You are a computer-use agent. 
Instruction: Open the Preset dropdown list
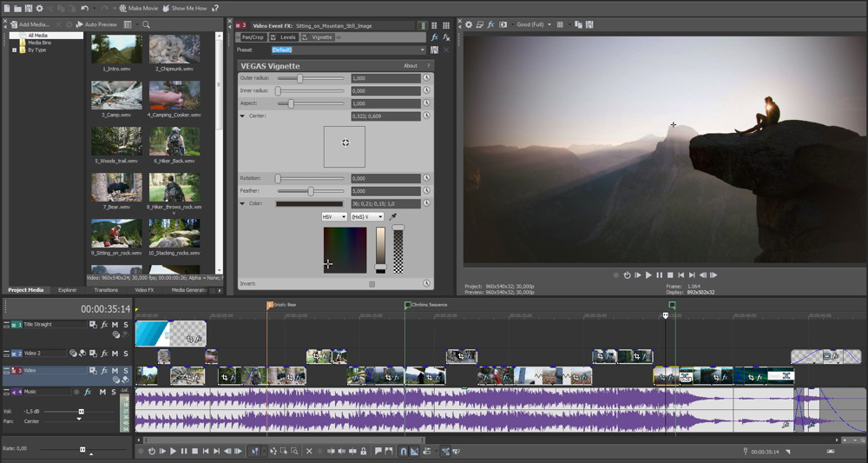pyautogui.click(x=423, y=50)
